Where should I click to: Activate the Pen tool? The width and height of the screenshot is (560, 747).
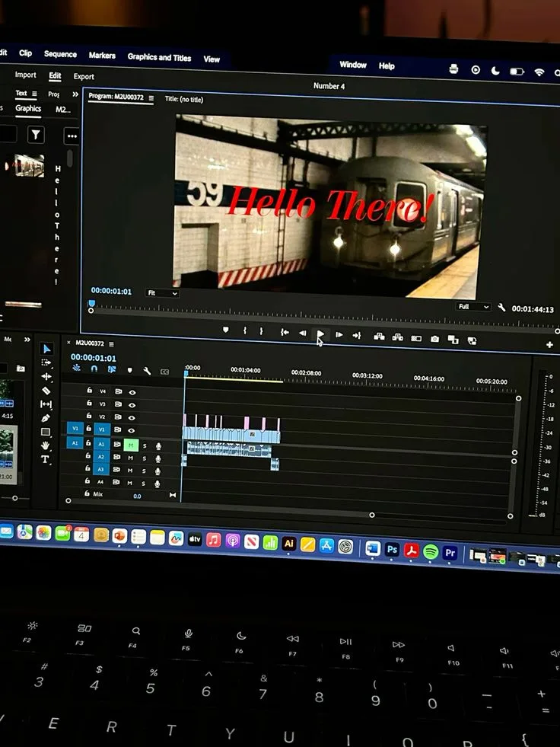[46, 418]
